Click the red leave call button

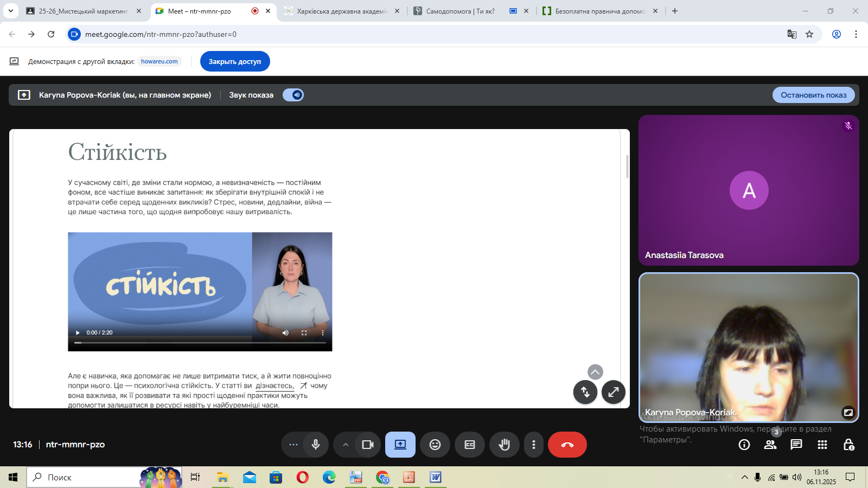[x=567, y=445]
